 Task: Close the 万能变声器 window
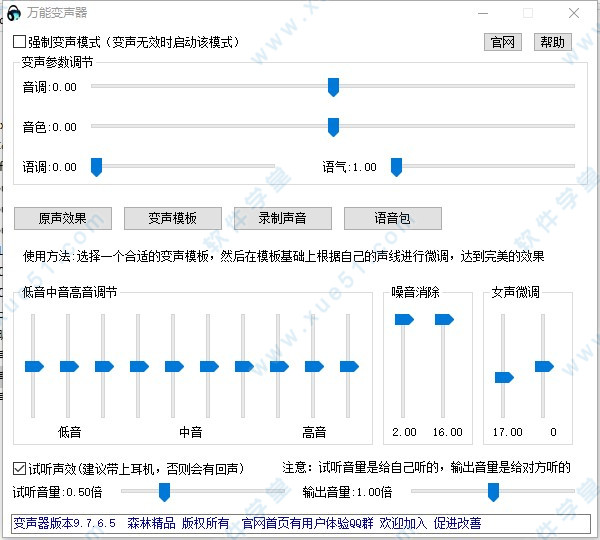coord(574,13)
